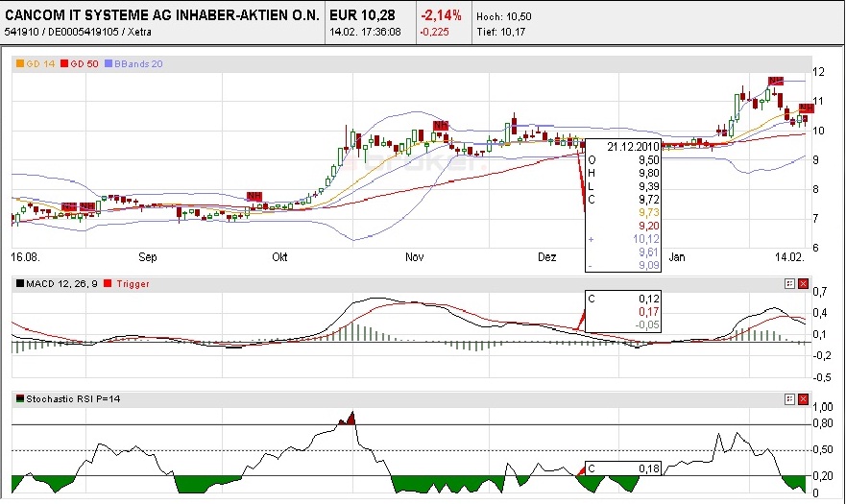
Task: Click the MACD histogram tooltip value -0,05
Action: point(647,324)
